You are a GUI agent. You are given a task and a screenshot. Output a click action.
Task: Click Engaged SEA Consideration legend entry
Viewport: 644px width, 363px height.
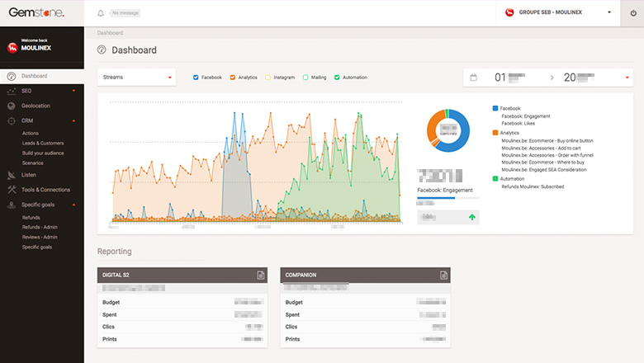coord(544,169)
